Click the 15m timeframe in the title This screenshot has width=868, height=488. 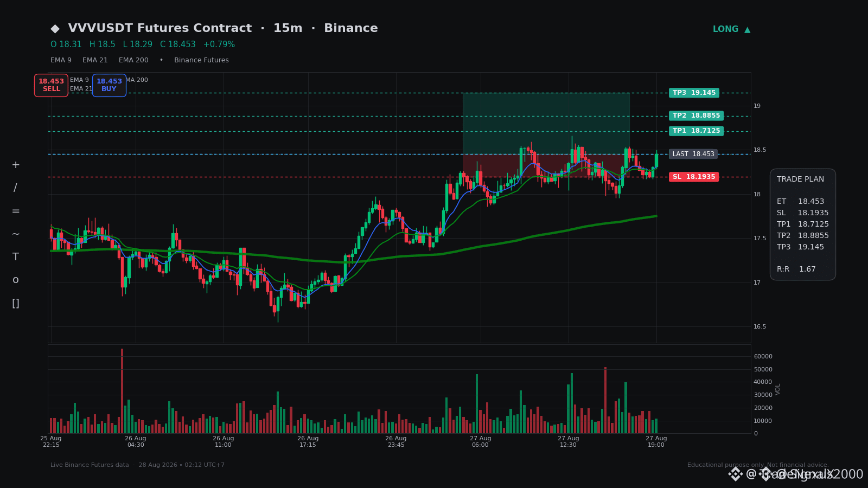click(288, 29)
